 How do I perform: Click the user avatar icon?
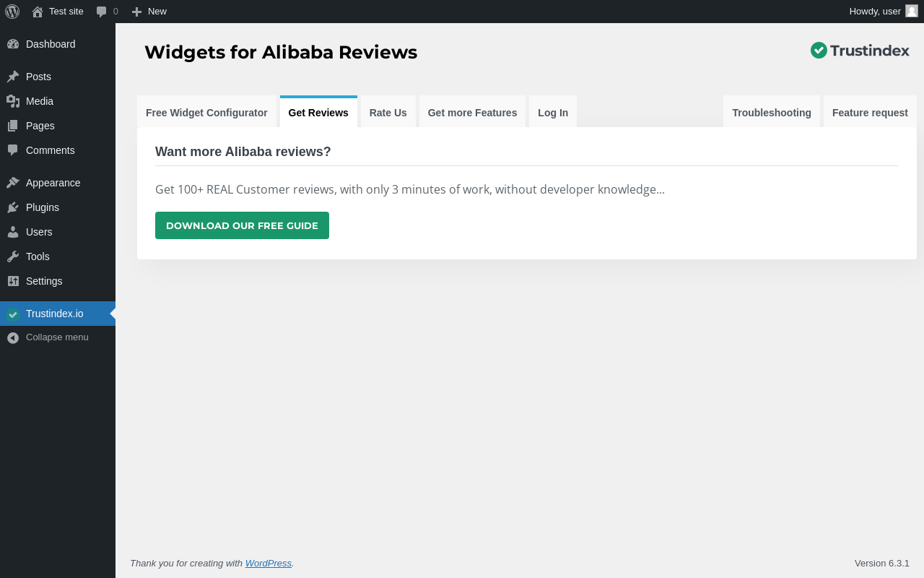[x=912, y=11]
